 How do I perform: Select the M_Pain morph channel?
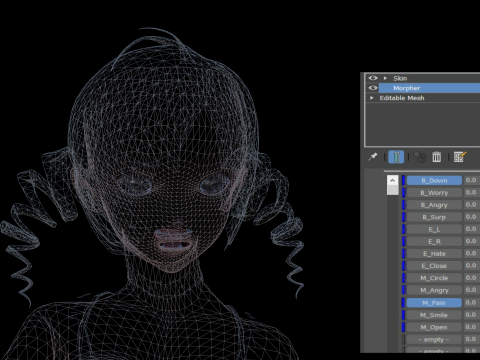point(434,303)
